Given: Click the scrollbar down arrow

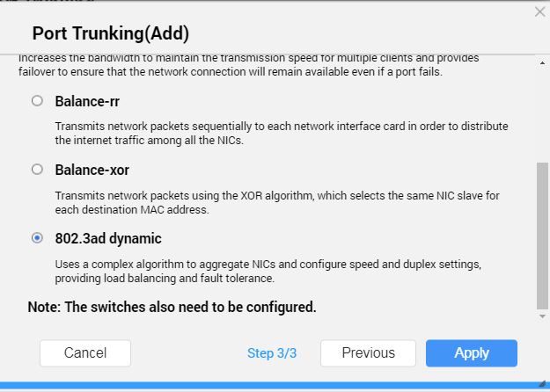Looking at the screenshot, I should (542, 315).
